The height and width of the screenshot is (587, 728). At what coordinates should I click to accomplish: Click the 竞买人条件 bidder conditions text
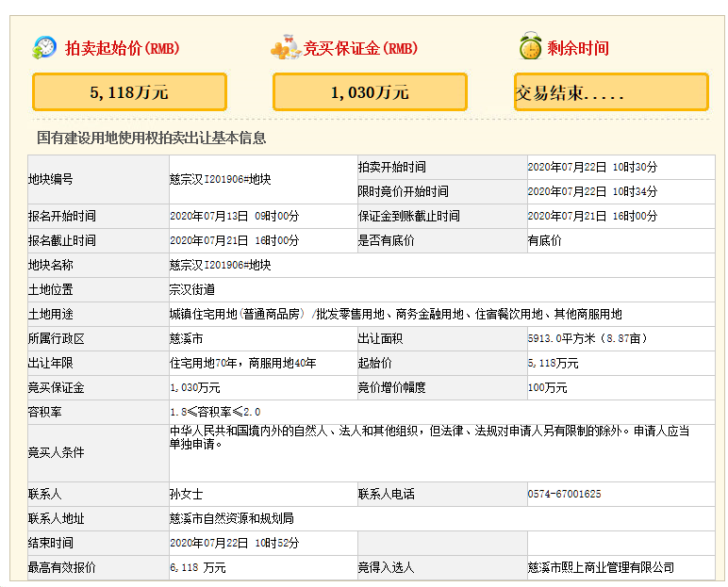tap(429, 437)
